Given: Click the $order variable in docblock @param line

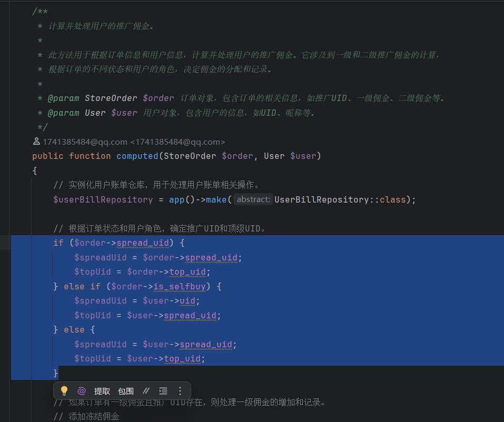Looking at the screenshot, I should [x=158, y=98].
